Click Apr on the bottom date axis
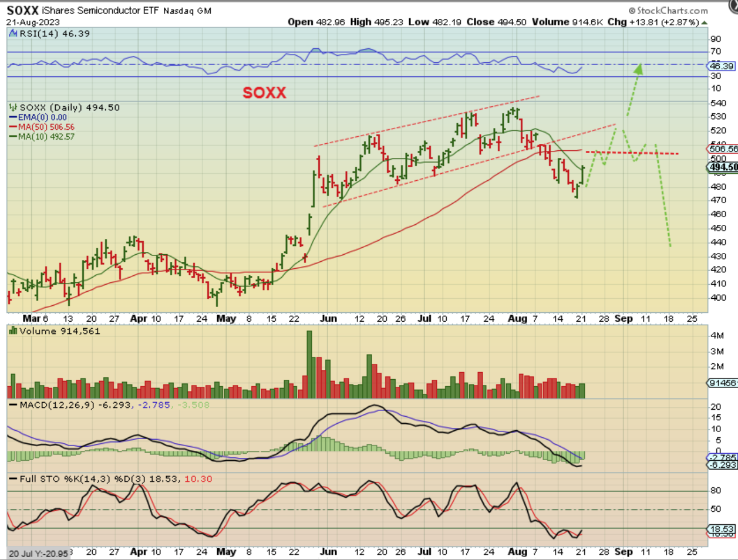 [139, 552]
